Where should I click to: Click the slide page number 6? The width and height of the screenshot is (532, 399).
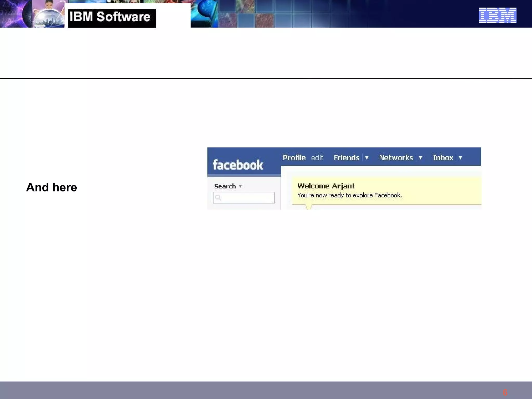coord(505,392)
